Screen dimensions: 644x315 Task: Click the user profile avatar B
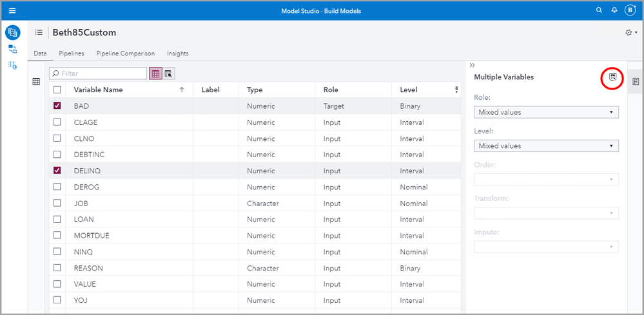point(630,10)
